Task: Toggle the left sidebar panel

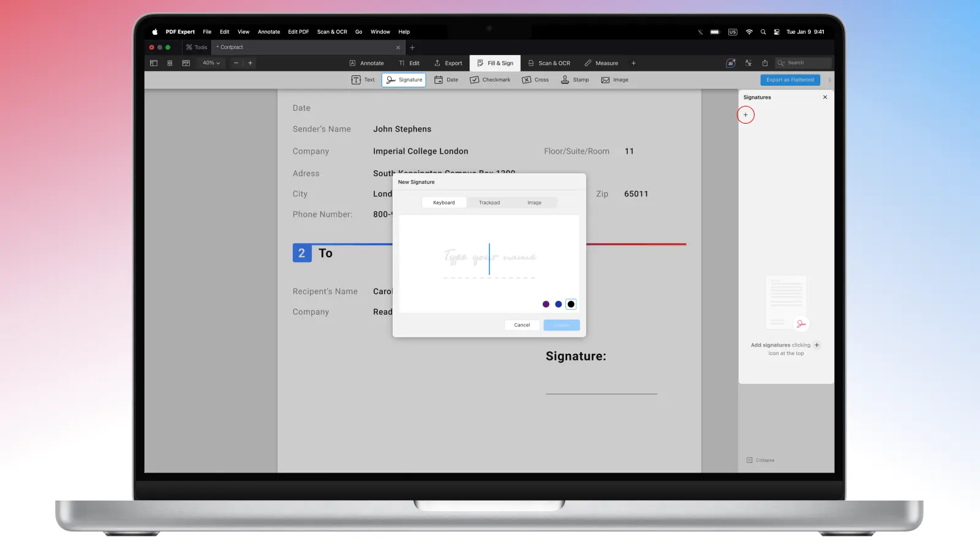Action: pyautogui.click(x=154, y=63)
